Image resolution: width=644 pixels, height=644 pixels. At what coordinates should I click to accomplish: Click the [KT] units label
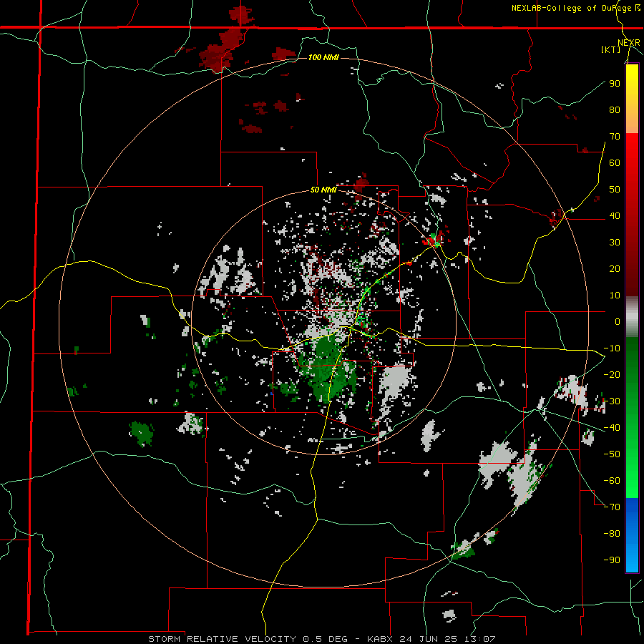[x=610, y=49]
